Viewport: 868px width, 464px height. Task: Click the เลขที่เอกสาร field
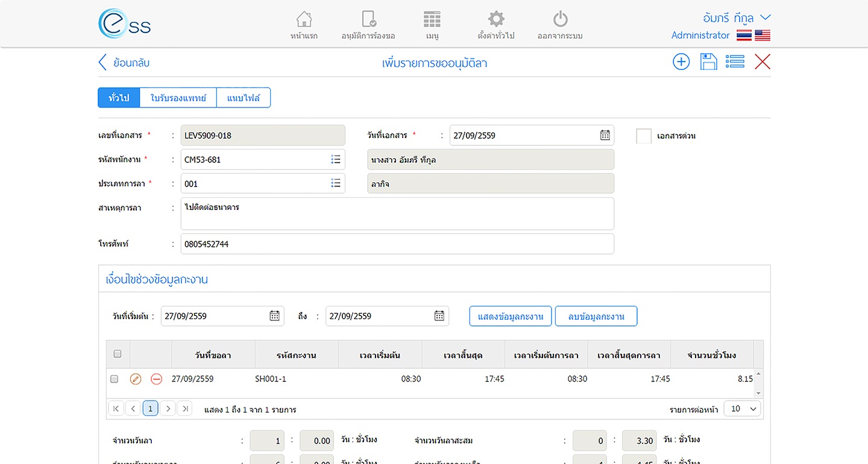(x=263, y=135)
